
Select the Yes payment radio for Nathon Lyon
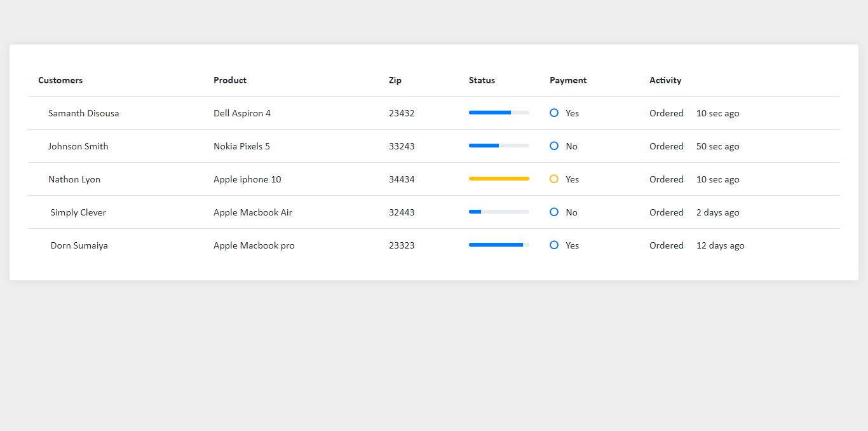554,179
